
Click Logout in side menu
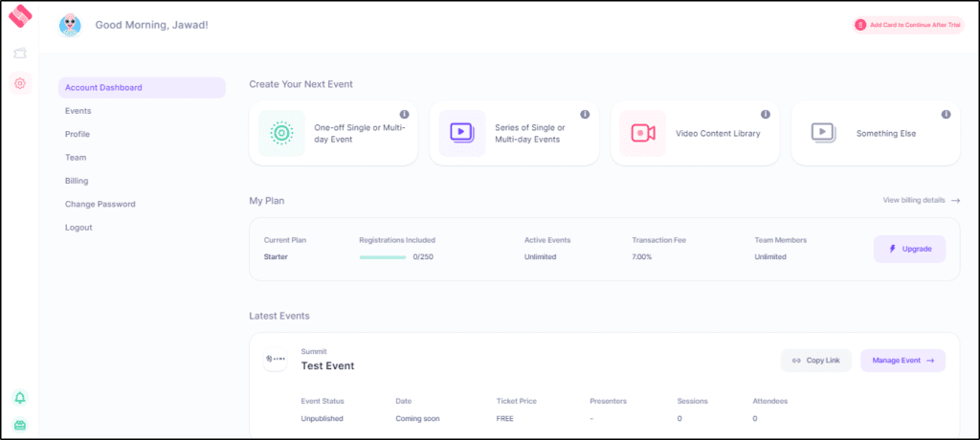(x=78, y=228)
